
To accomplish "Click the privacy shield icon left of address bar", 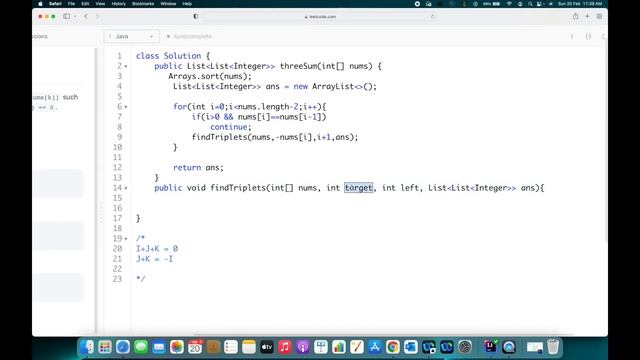I will coord(196,16).
